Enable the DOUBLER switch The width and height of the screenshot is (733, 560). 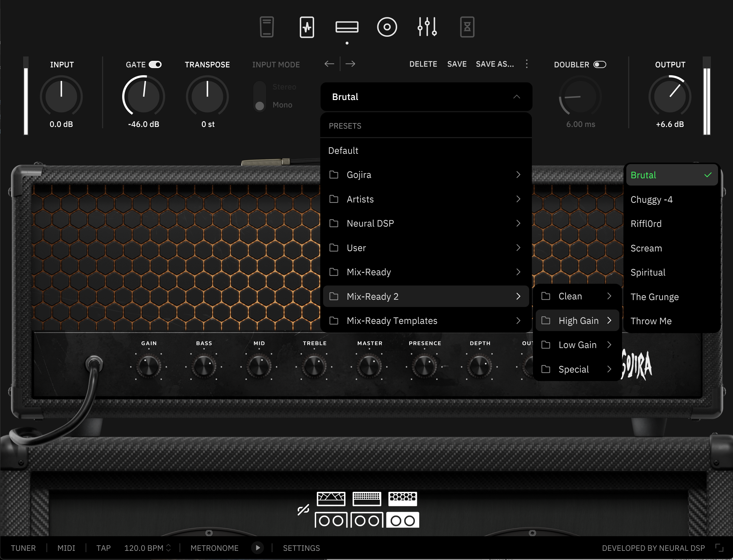(600, 64)
